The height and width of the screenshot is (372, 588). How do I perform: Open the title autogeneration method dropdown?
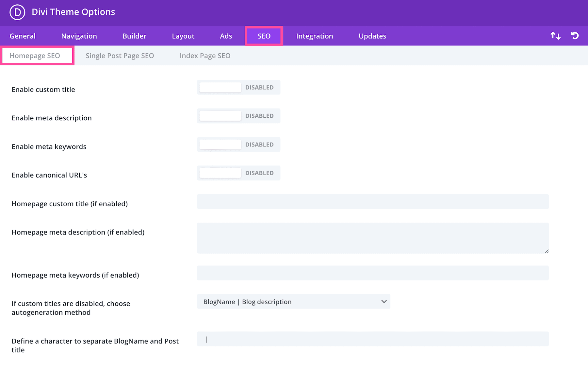(293, 302)
